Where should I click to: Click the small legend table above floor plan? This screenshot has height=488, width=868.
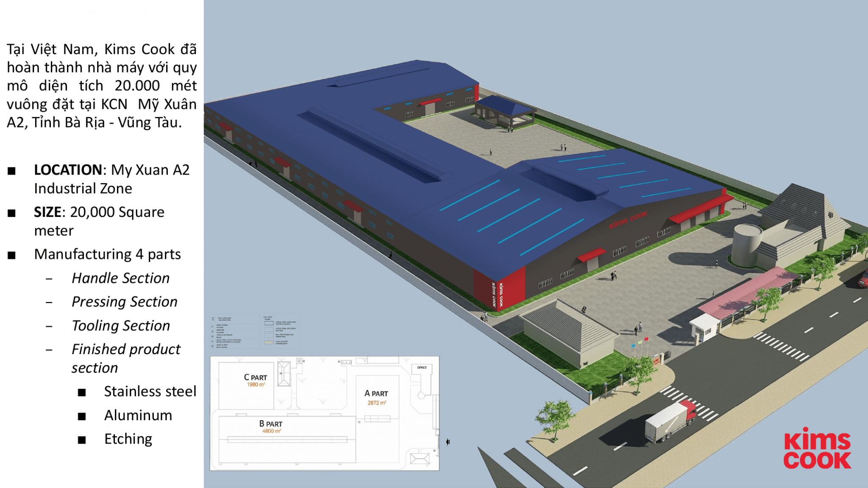point(255,332)
